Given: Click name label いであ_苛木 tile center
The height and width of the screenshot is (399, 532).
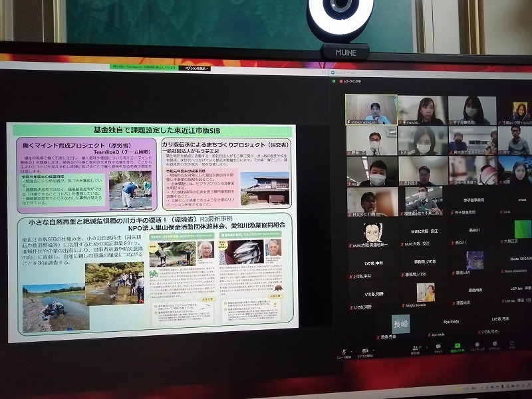Looking at the screenshot, I should pyautogui.click(x=501, y=319).
